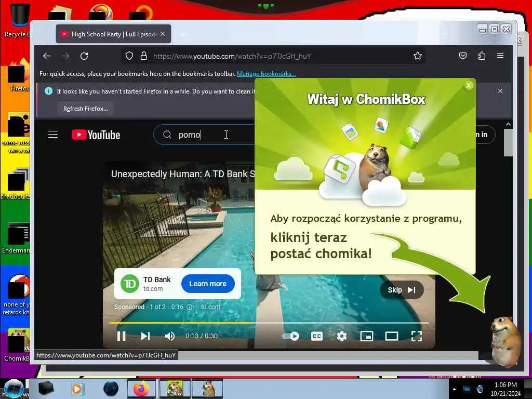Show hidden system tray icons
The width and height of the screenshot is (532, 399).
[x=454, y=389]
